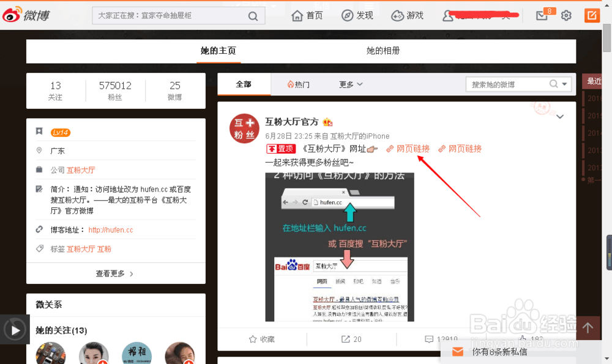Image resolution: width=612 pixels, height=364 pixels.
Task: Switch to 她的主页 tab
Action: (218, 51)
